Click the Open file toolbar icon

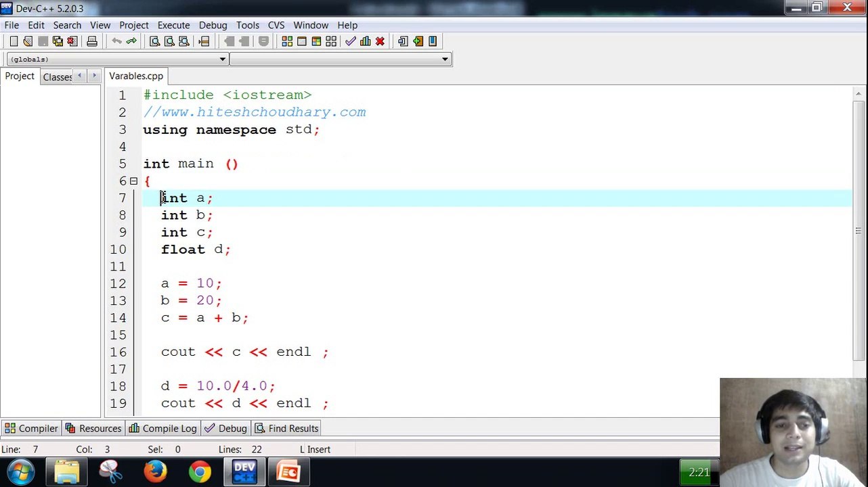28,41
